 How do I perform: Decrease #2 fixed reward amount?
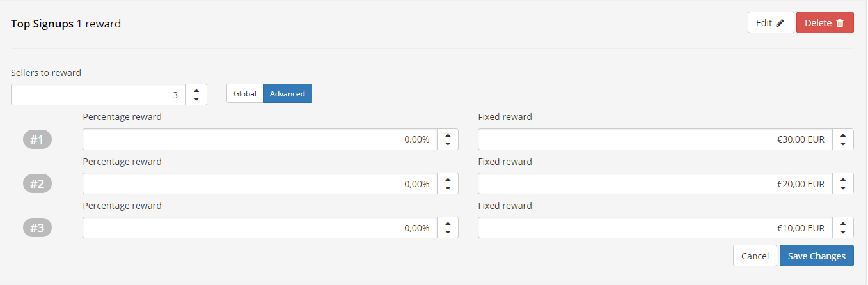point(843,189)
